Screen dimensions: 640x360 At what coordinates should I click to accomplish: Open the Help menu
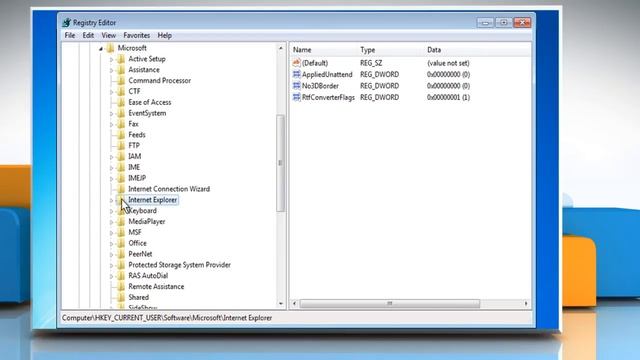(164, 36)
